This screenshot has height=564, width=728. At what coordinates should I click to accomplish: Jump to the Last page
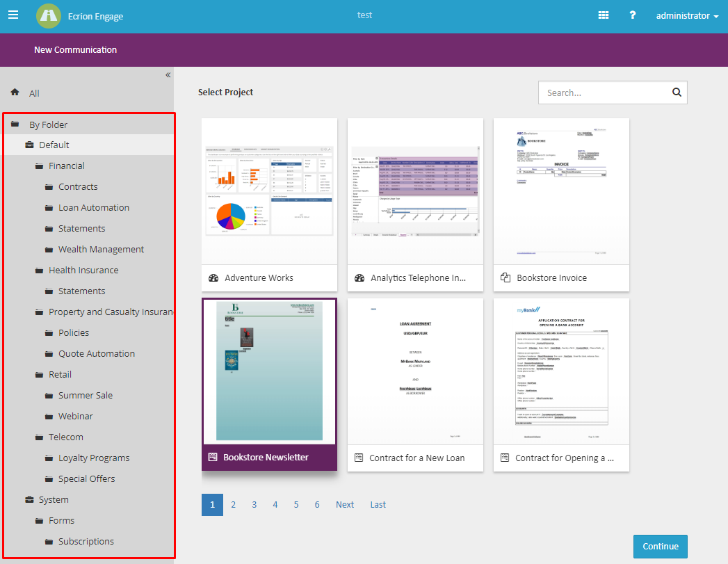tap(378, 504)
